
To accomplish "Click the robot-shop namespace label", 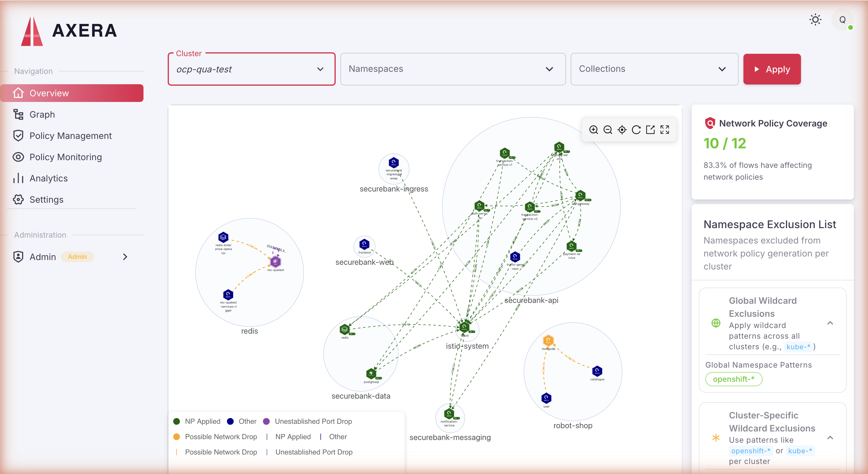I will (573, 426).
